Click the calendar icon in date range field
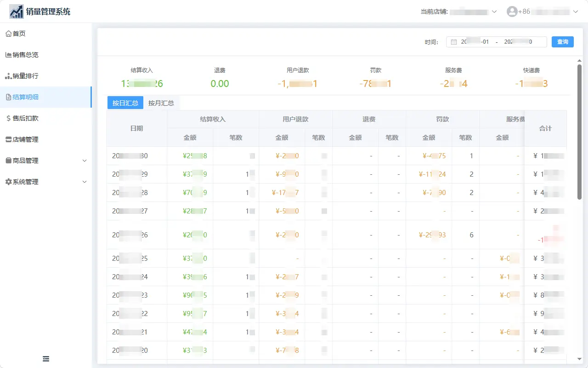Screen dimensions: 588x368 click(454, 42)
